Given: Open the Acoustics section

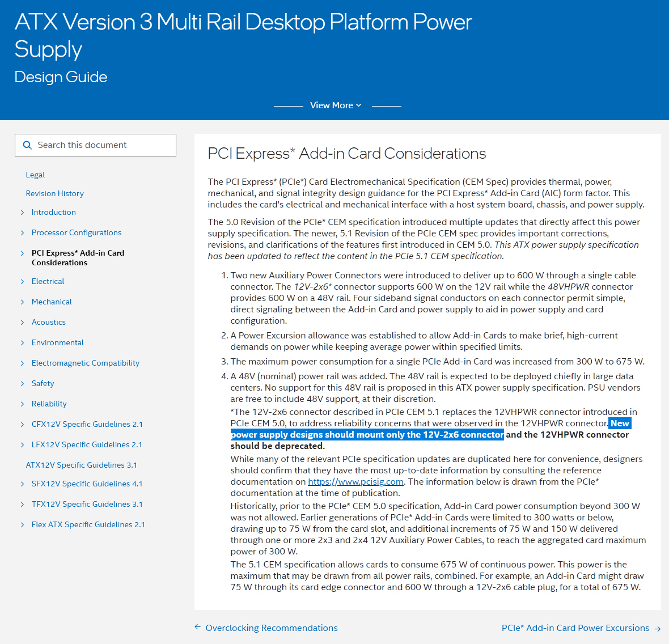Looking at the screenshot, I should pos(49,323).
